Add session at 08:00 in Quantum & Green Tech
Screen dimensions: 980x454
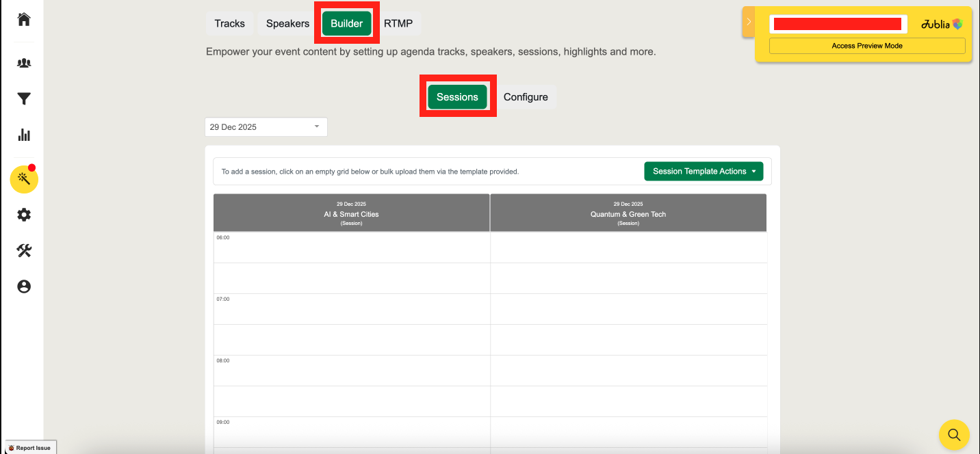pyautogui.click(x=629, y=371)
